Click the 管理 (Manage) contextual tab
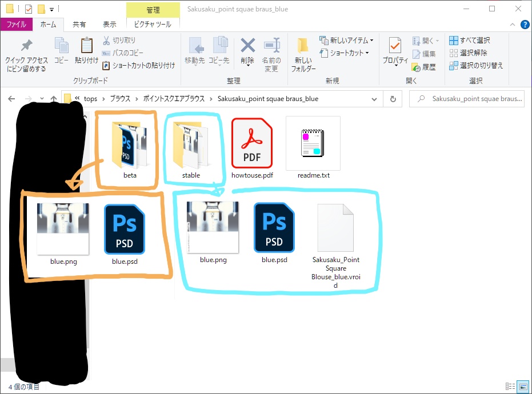The width and height of the screenshot is (532, 394). [x=153, y=10]
